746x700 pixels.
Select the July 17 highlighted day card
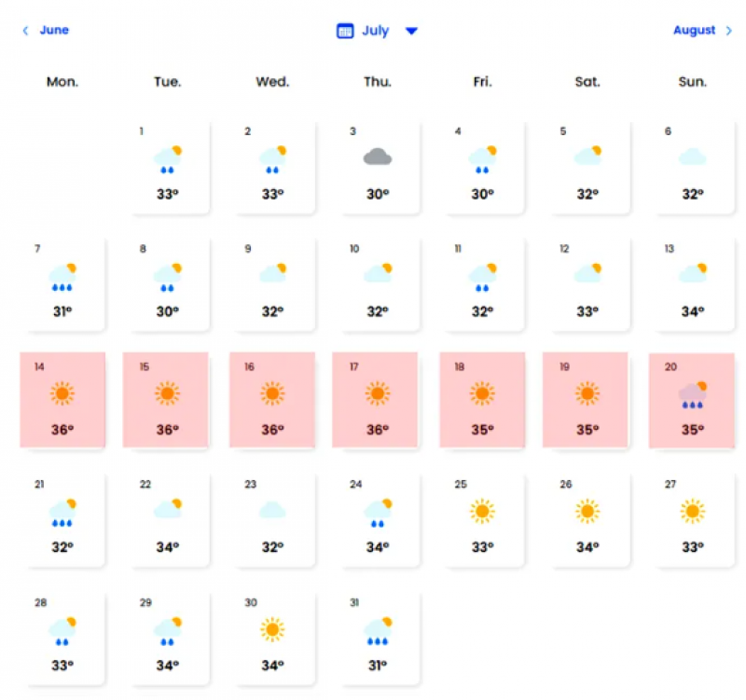pyautogui.click(x=377, y=399)
